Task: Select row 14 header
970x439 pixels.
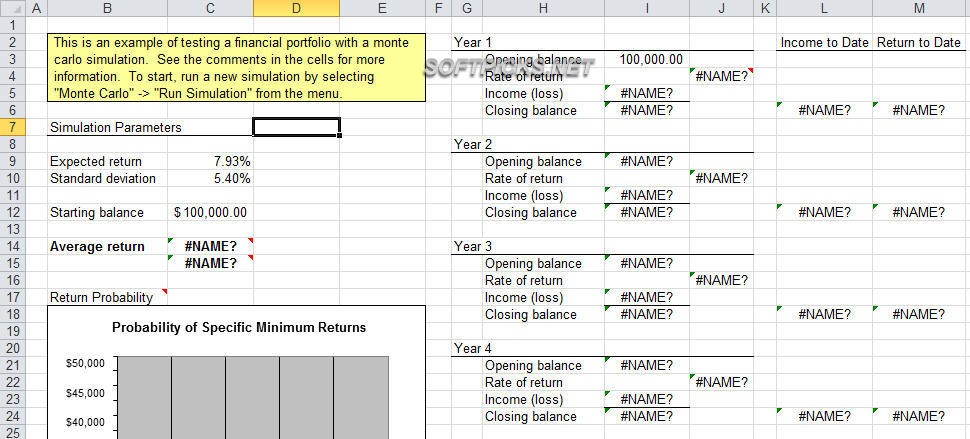Action: [x=14, y=246]
